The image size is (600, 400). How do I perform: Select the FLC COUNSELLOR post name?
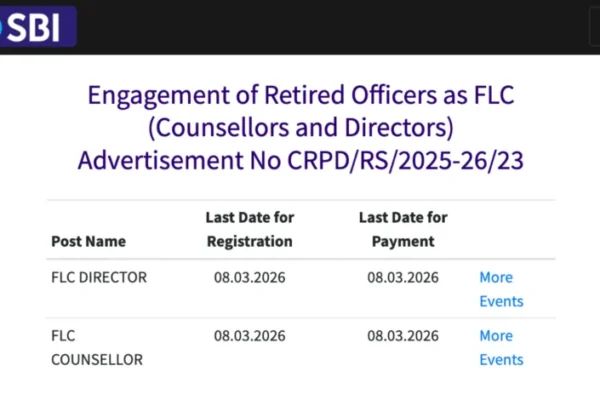pyautogui.click(x=96, y=347)
